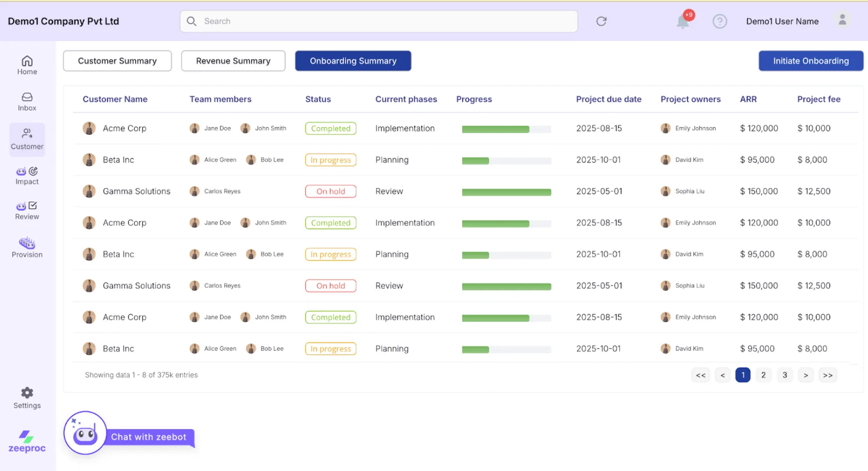Open the Review section
Viewport: 868px width, 471px height.
click(27, 210)
